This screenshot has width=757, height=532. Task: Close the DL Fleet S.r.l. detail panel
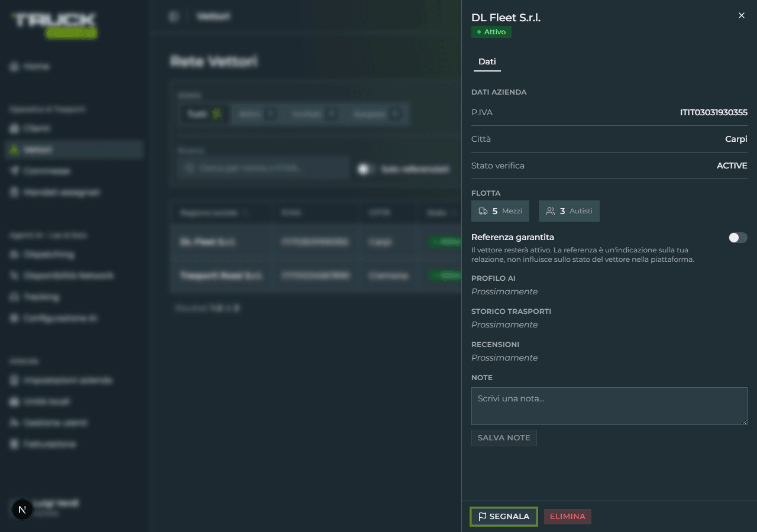tap(741, 15)
